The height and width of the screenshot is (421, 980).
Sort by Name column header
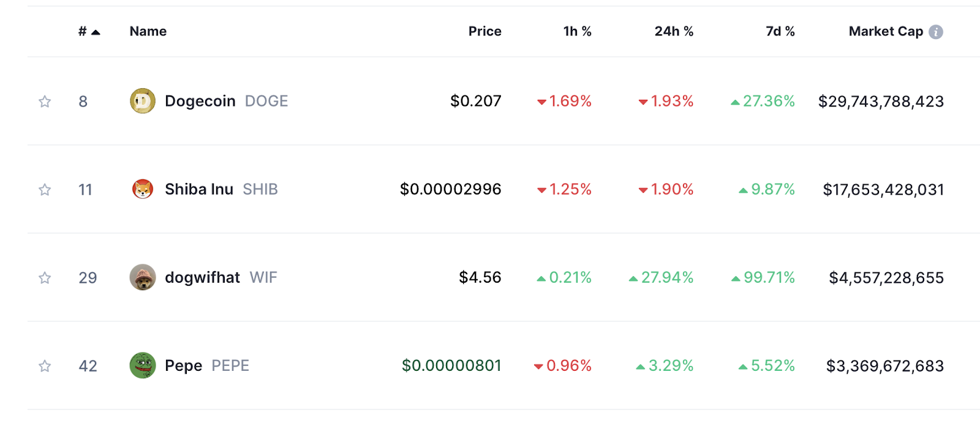point(148,31)
